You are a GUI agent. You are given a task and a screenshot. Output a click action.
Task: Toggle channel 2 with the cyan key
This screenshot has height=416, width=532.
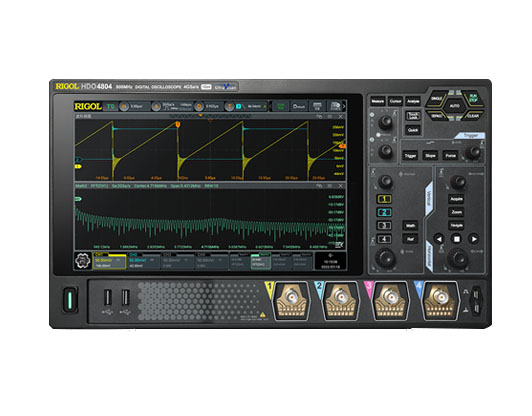point(384,212)
